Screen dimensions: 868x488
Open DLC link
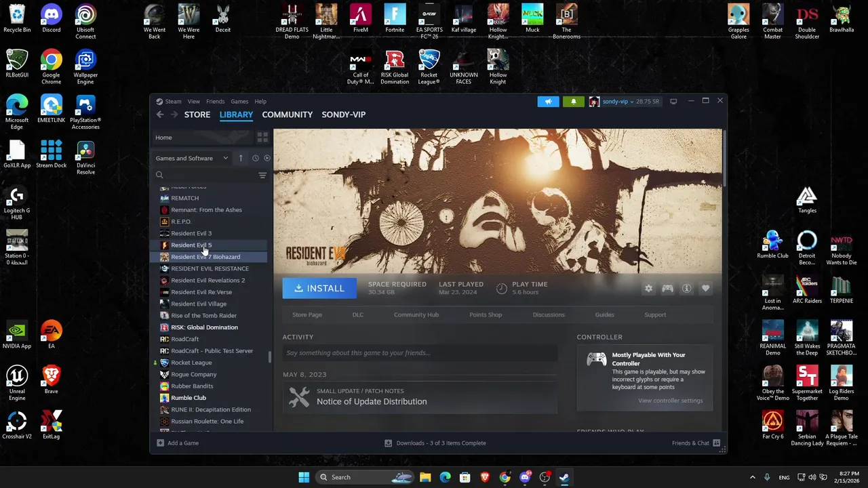tap(358, 314)
